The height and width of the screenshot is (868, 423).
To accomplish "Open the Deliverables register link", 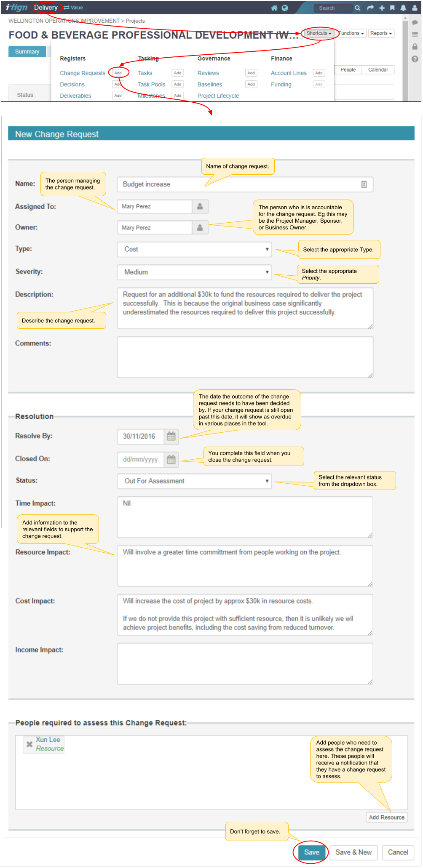I will (75, 96).
